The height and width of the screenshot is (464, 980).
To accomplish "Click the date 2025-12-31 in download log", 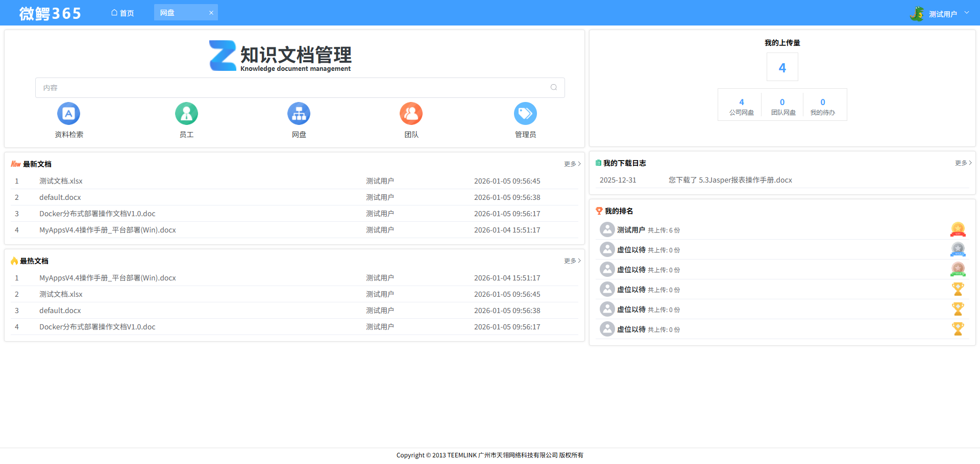I will [x=618, y=180].
